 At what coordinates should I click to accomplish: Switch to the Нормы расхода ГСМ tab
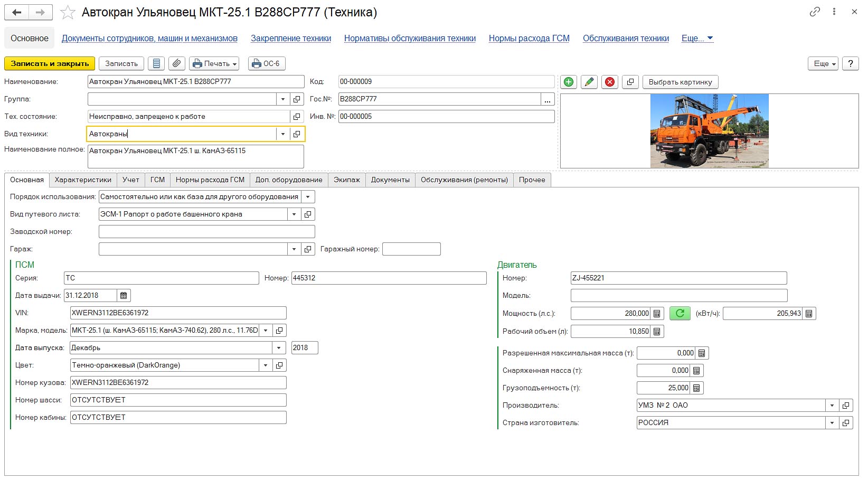210,180
